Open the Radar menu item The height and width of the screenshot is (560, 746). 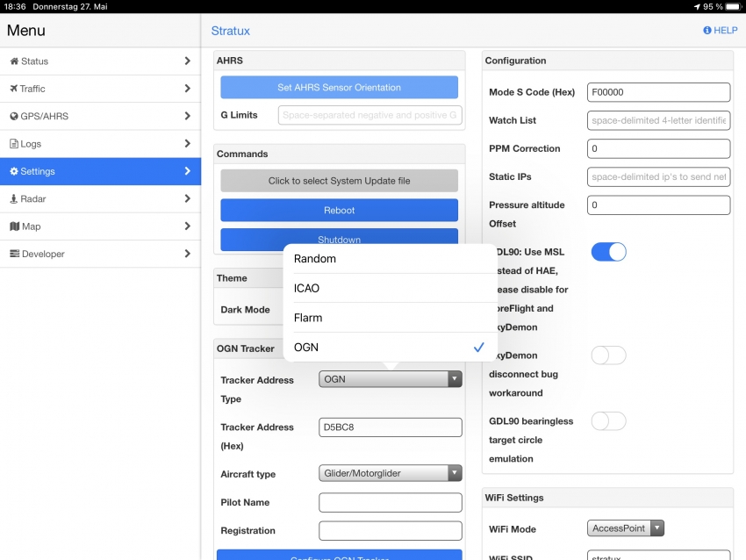coord(100,199)
